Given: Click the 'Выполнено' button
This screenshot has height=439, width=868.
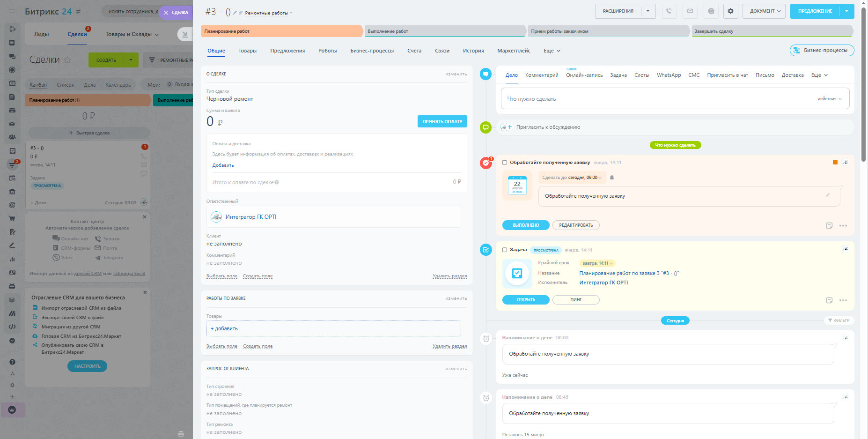Looking at the screenshot, I should 526,225.
